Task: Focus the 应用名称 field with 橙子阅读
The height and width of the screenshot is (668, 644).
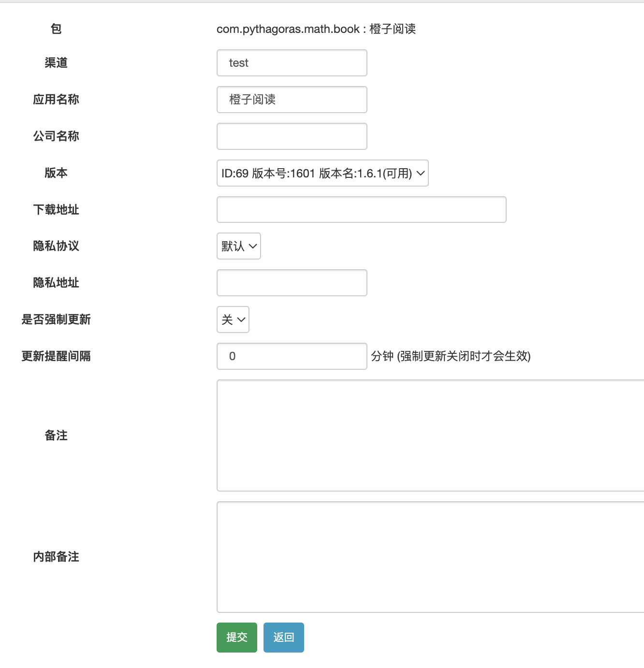Action: pyautogui.click(x=292, y=100)
